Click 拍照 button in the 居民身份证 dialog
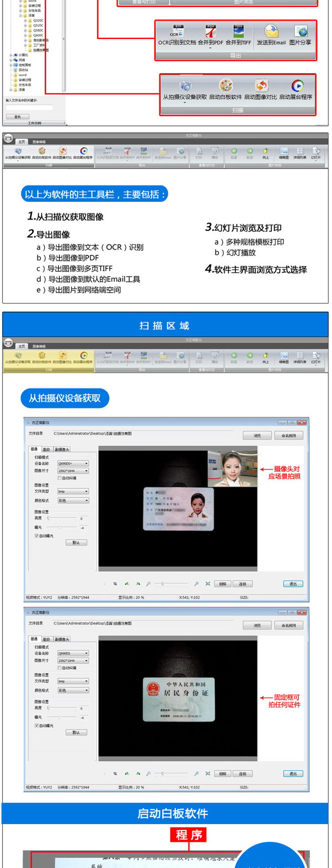The height and width of the screenshot is (868, 332). click(222, 774)
